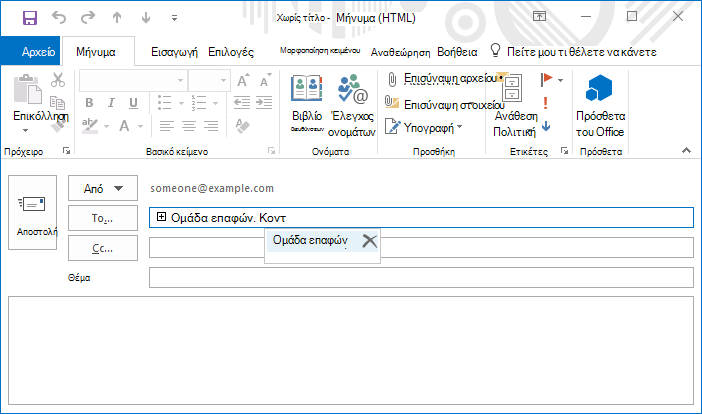This screenshot has height=414, width=702.
Task: Open the Address Book (Βιβλίο διευθύνσεων)
Action: (307, 104)
